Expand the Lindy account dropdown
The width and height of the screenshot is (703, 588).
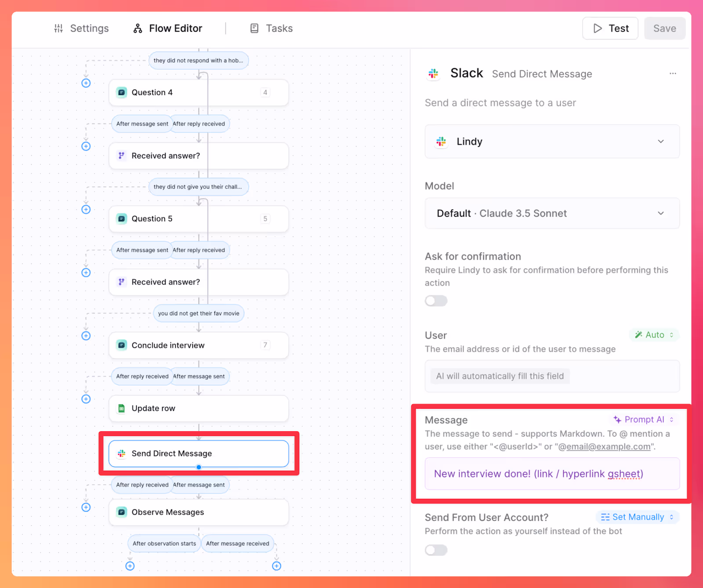pyautogui.click(x=552, y=142)
